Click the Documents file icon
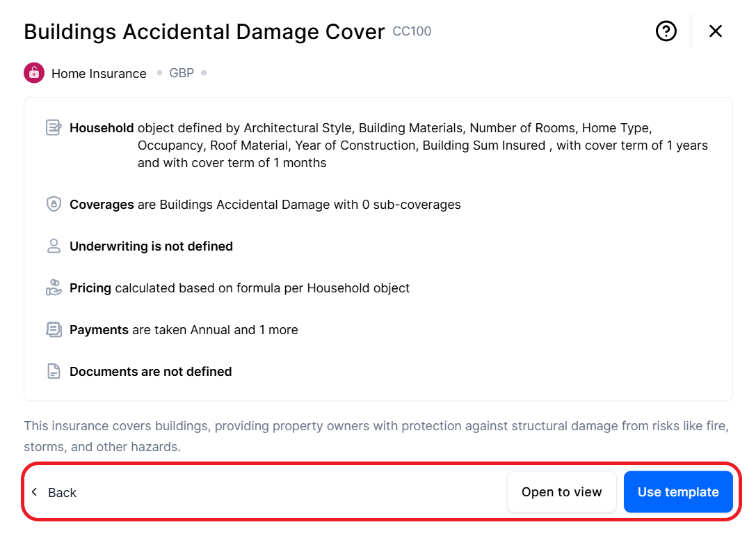Image resolution: width=756 pixels, height=536 pixels. point(54,371)
